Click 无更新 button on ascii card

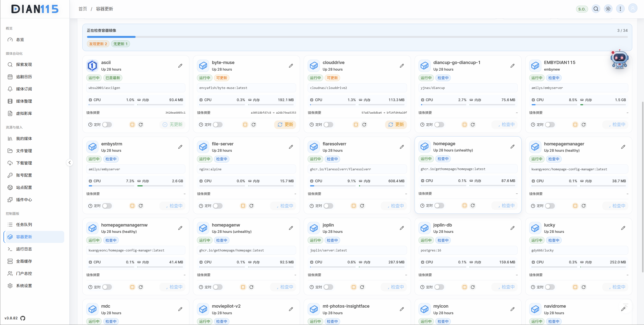pos(172,124)
